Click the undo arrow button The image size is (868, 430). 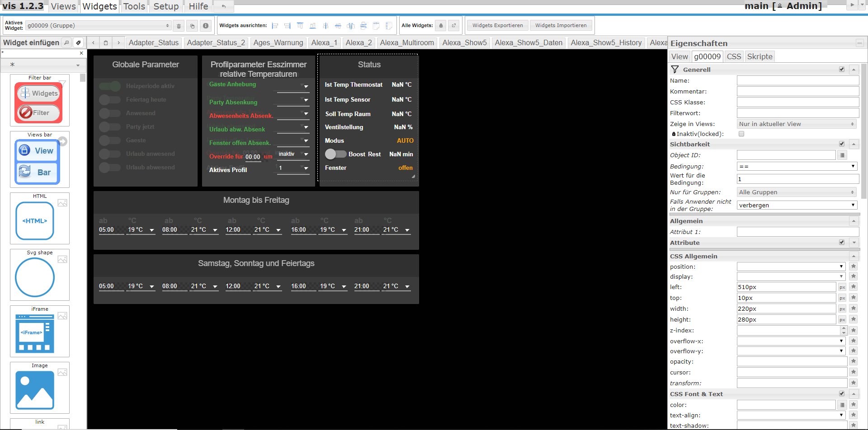pos(223,6)
